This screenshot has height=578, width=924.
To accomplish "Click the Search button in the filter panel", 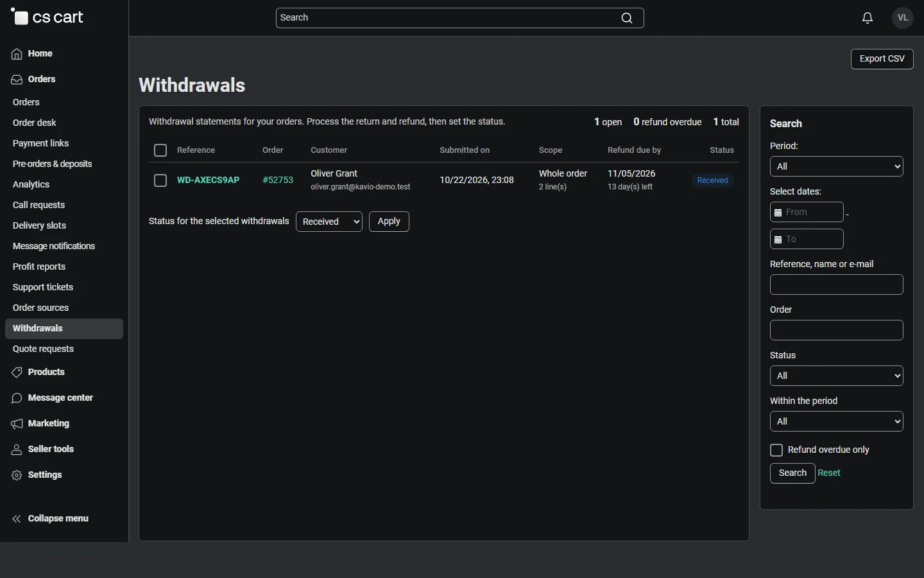I will (x=792, y=473).
